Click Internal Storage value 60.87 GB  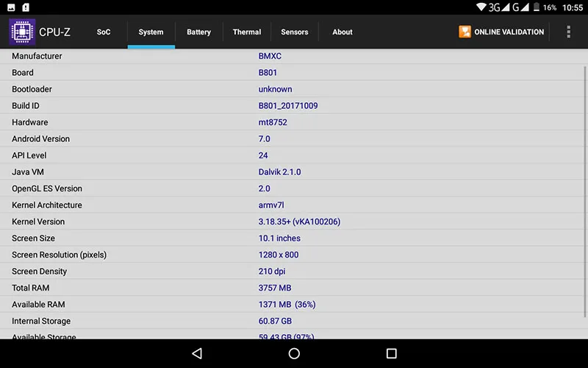pos(275,321)
